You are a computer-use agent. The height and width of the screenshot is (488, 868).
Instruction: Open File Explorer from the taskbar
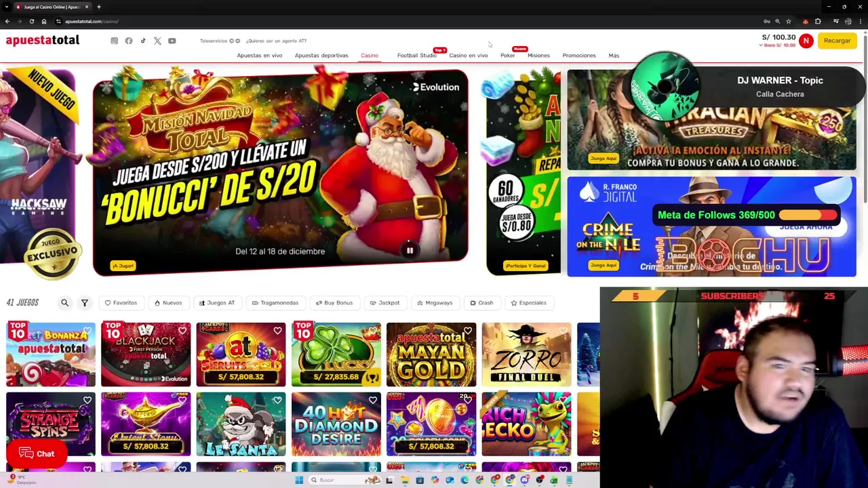(x=405, y=480)
